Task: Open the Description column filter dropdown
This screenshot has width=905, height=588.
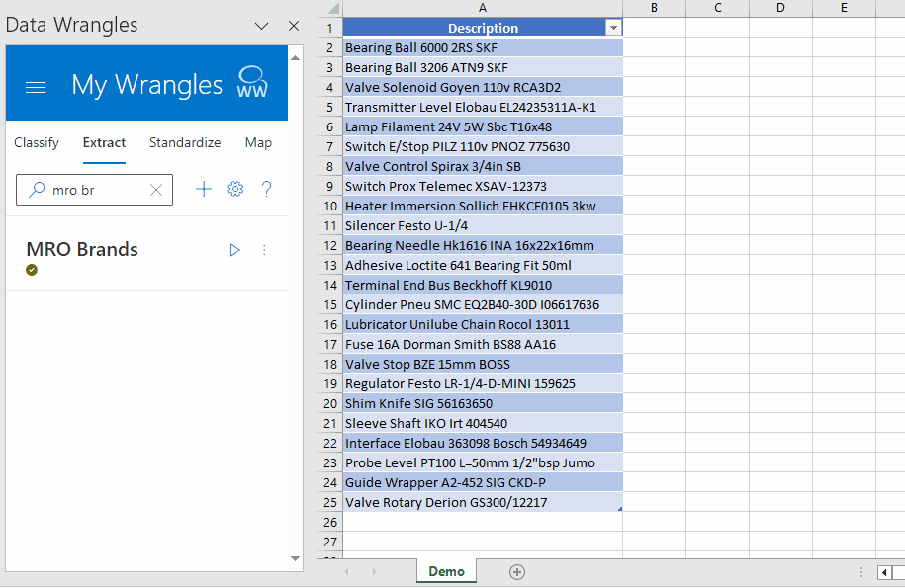Action: 613,28
